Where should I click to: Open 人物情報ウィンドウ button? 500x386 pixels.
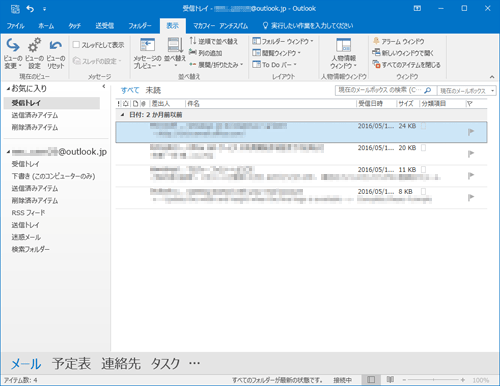point(344,53)
